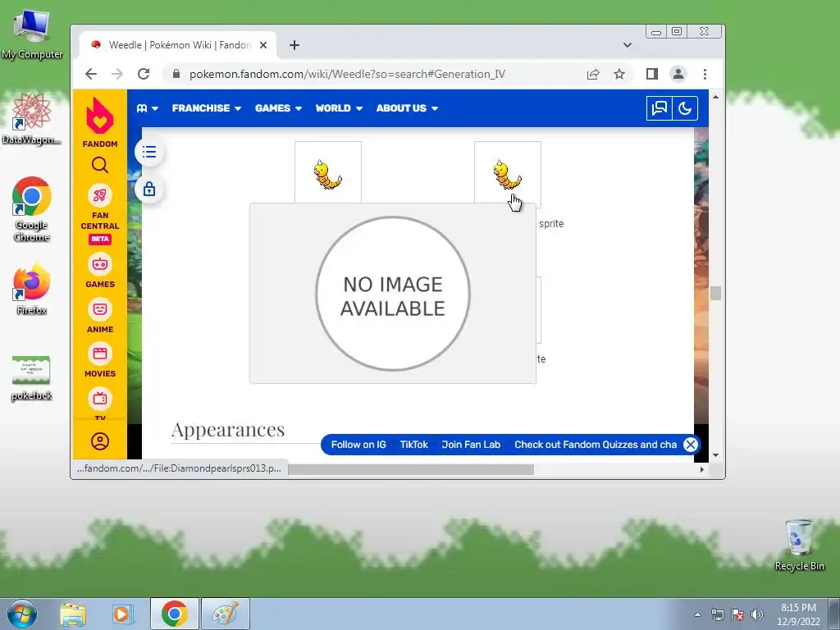
Task: Open Windows Explorer from taskbar
Action: [73, 614]
